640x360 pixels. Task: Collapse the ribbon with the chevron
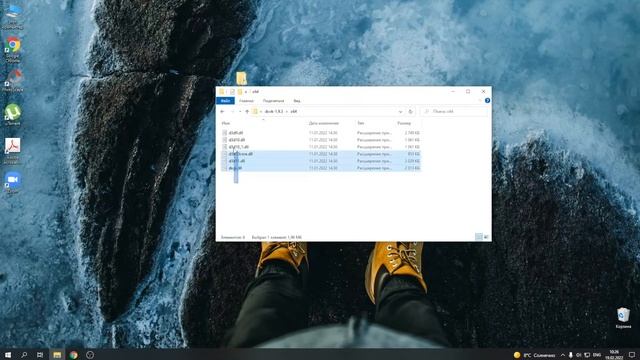480,100
